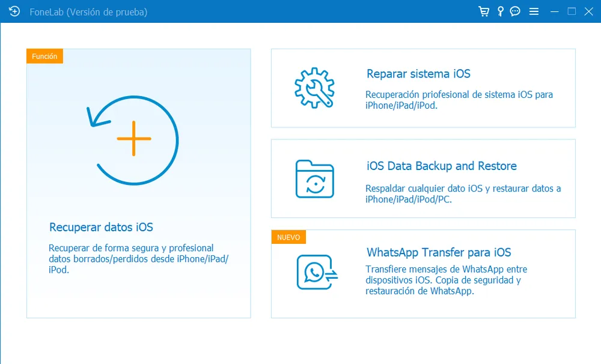Click the WhatsApp transfer icon
Image resolution: width=601 pixels, height=364 pixels.
pos(317,272)
